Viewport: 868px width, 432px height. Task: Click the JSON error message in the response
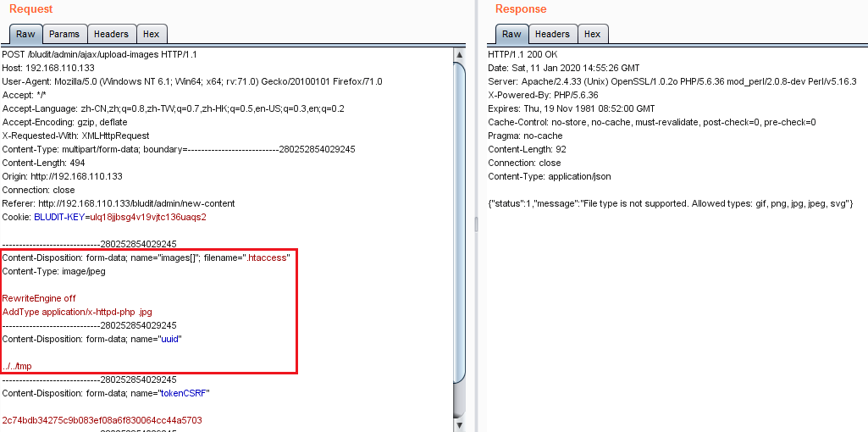671,203
